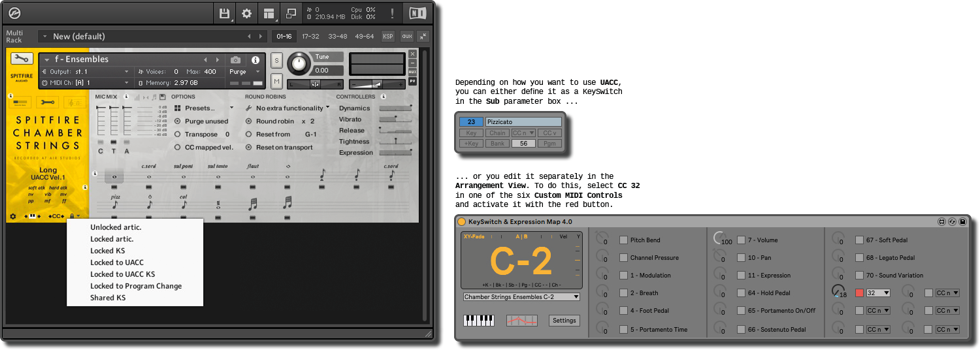The height and width of the screenshot is (350, 980).
Task: Check the 64 - Hold Pedal checkbox
Action: click(x=741, y=293)
